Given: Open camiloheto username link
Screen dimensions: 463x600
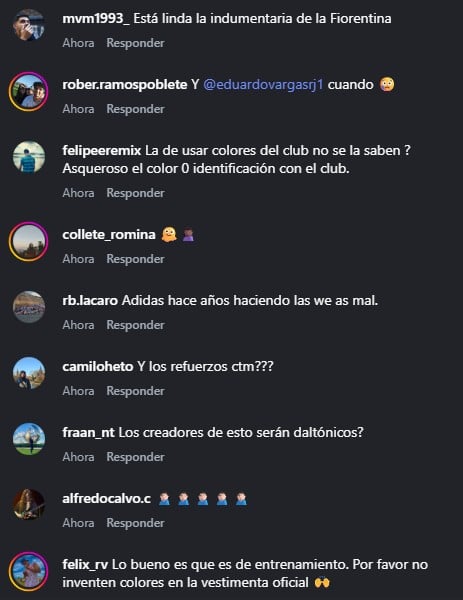Looking at the screenshot, I should pyautogui.click(x=98, y=367).
